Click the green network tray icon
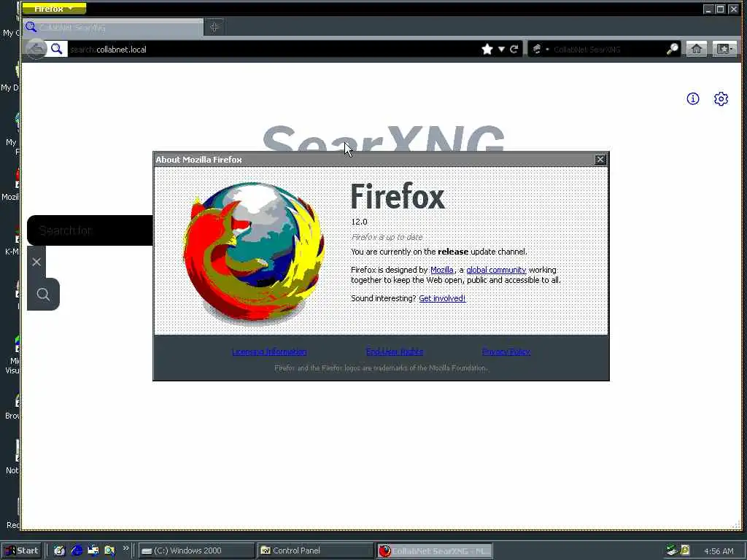 (x=672, y=551)
